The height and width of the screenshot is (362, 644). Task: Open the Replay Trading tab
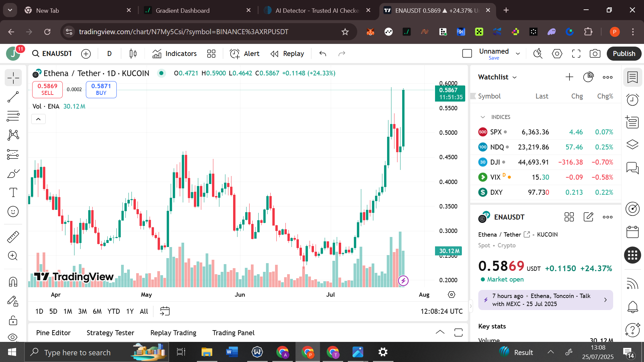pyautogui.click(x=173, y=333)
